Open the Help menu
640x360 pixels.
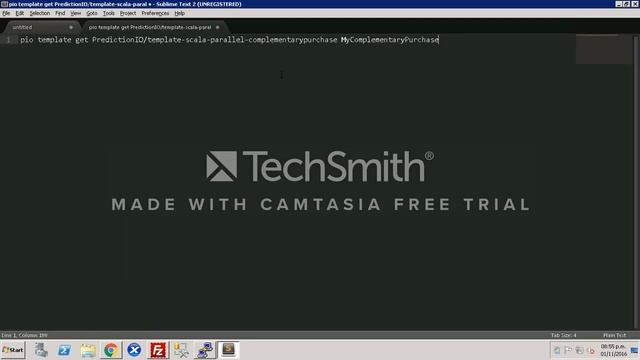(180, 13)
